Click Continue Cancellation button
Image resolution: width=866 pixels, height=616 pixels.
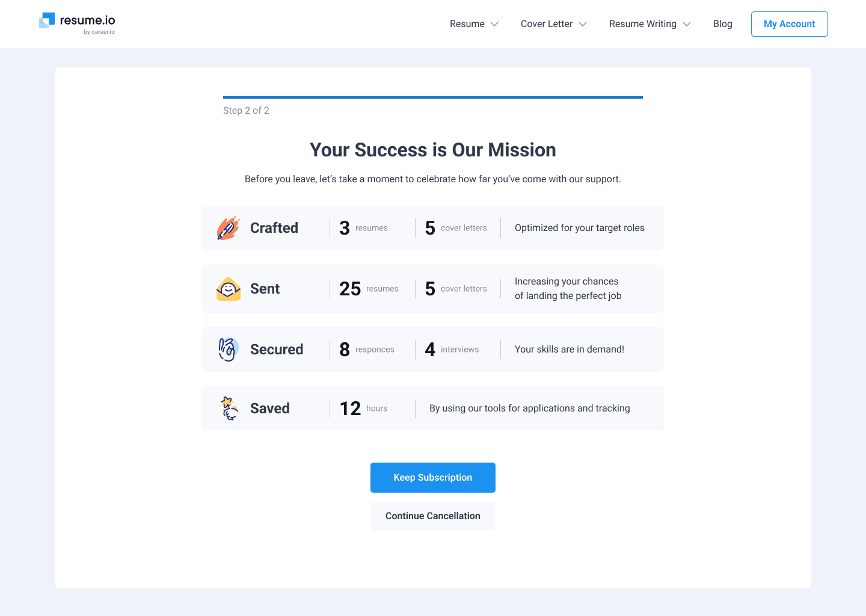(433, 516)
